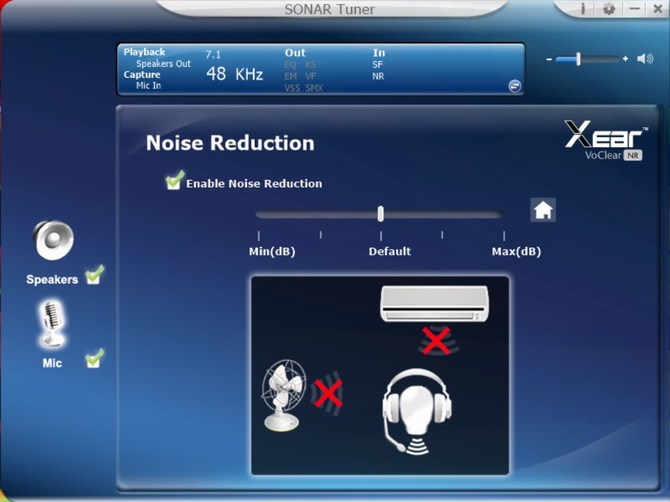Screen dimensions: 670x502
Task: Click the volume plus button
Action: tap(626, 59)
